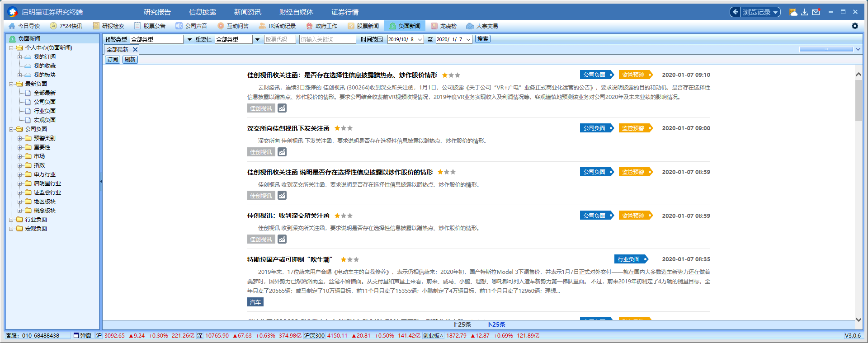The width and height of the screenshot is (868, 343).
Task: Toggle the 弹窗 status bar option
Action: (82, 336)
